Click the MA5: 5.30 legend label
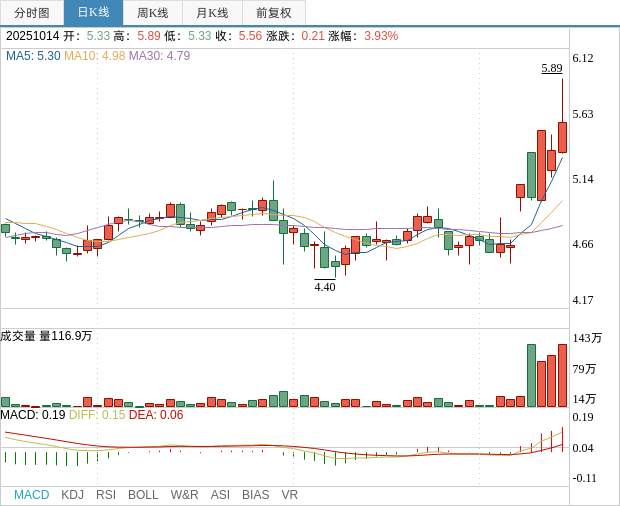This screenshot has height=506, width=620. click(33, 56)
